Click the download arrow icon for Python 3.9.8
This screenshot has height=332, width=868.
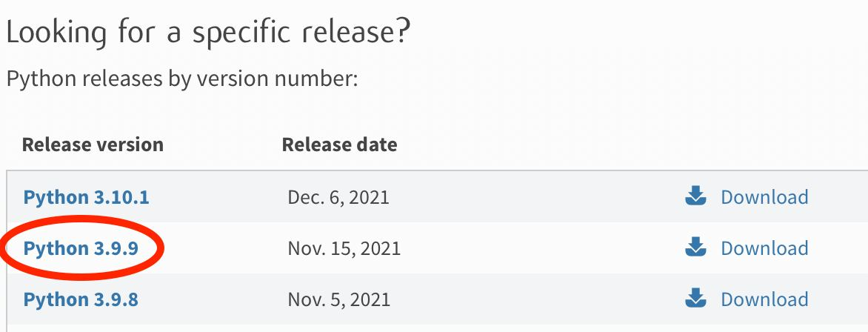(x=695, y=298)
